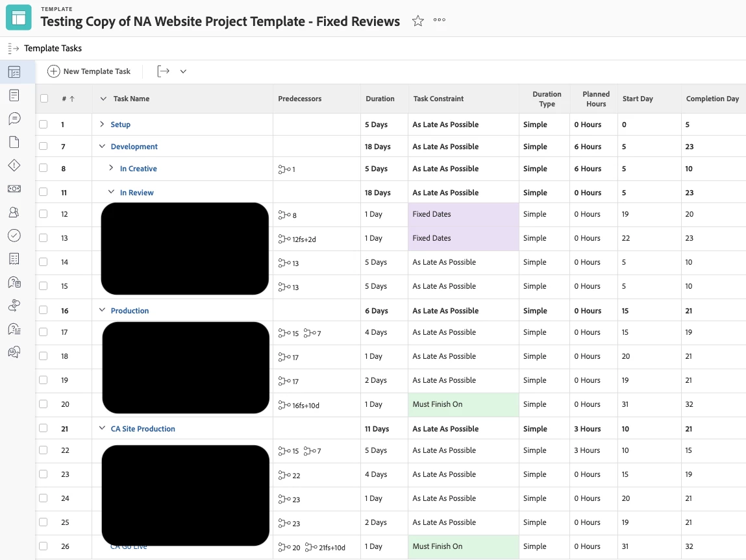Click the 18 Days duration in Development row
This screenshot has height=560, width=746.
378,147
